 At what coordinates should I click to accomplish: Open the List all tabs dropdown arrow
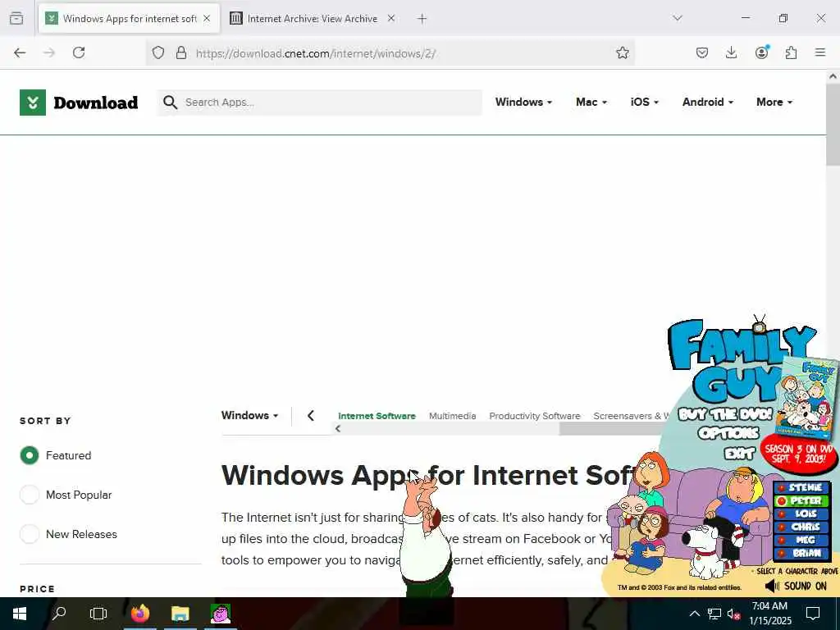click(677, 18)
